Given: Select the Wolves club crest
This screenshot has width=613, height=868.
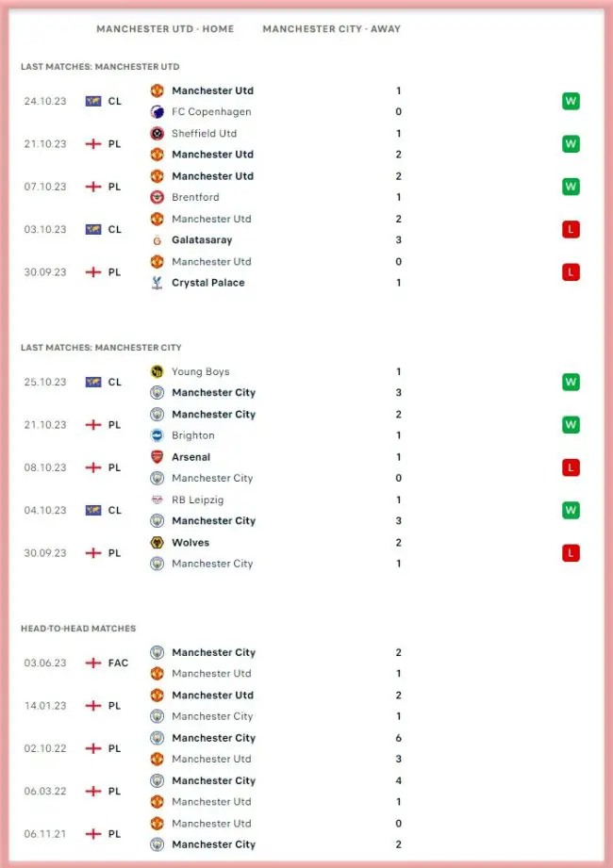Looking at the screenshot, I should [x=157, y=543].
